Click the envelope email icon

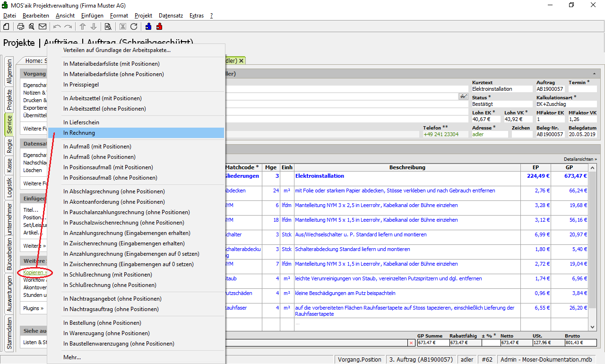point(43,26)
